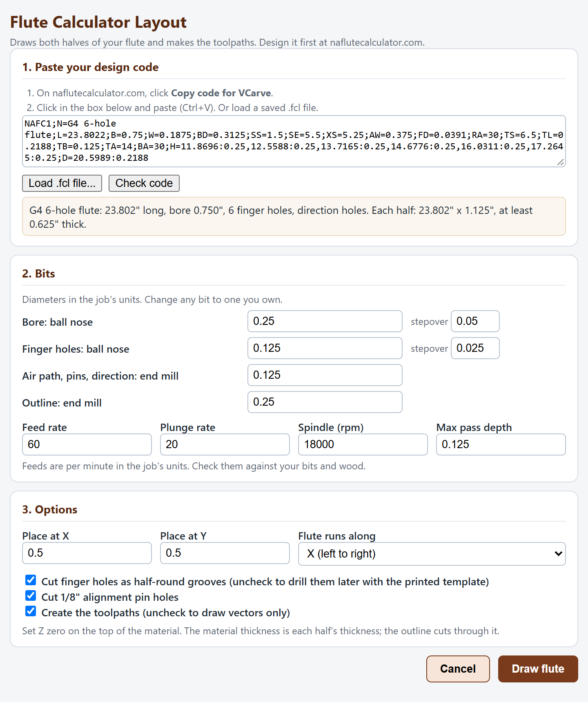
Task: Click the "Bore: ball nose" label
Action: point(58,322)
